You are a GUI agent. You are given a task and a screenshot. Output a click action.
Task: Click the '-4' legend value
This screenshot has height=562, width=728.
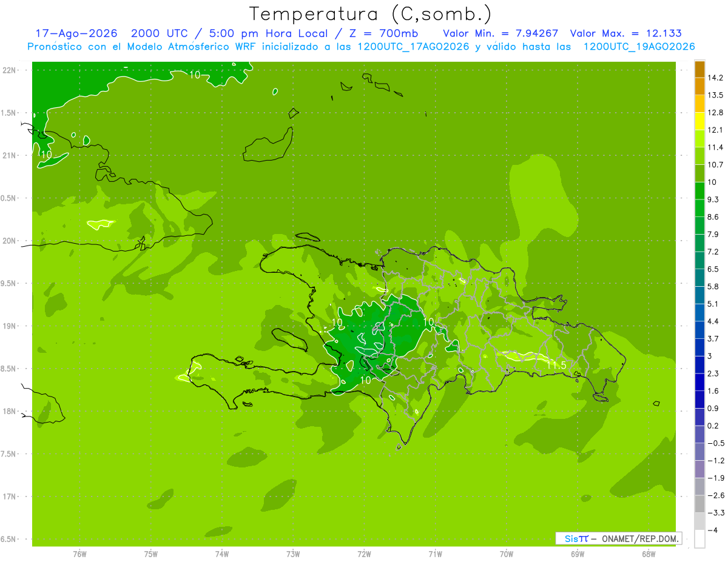pyautogui.click(x=713, y=530)
